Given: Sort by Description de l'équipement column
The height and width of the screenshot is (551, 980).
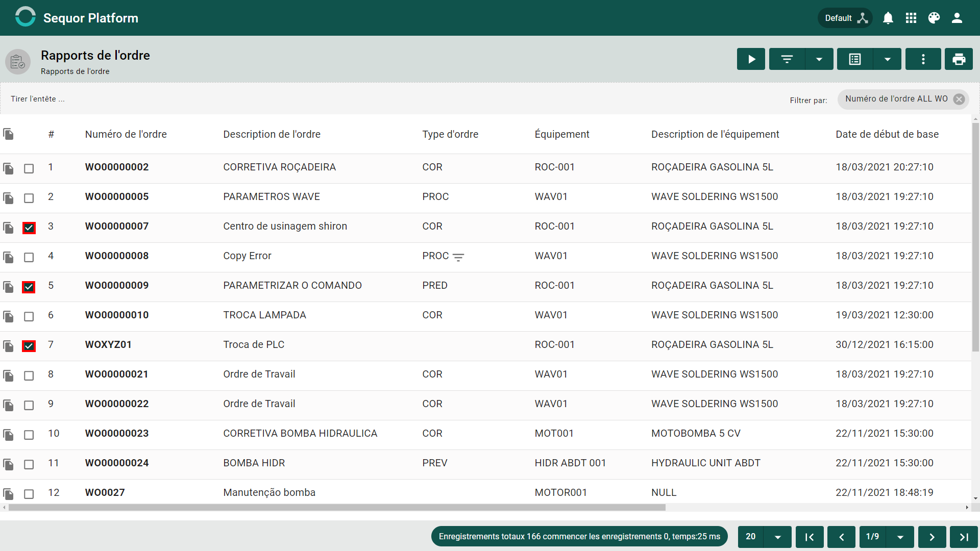Looking at the screenshot, I should pos(715,134).
